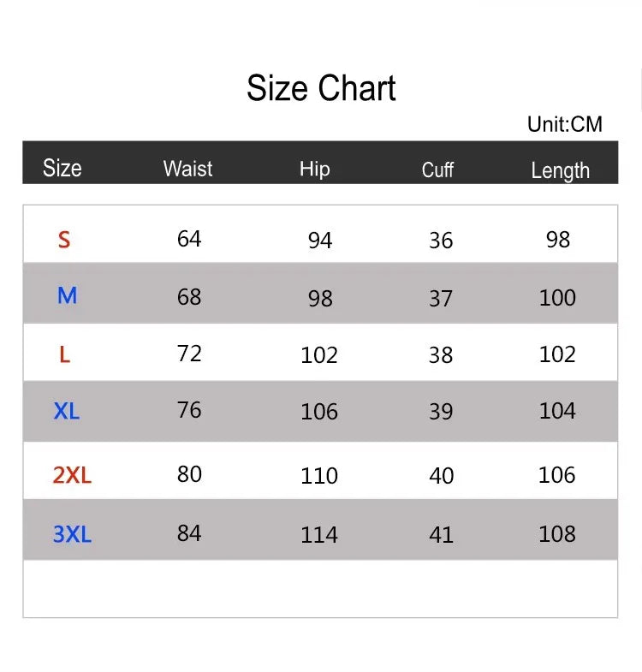Select the blue M size label
642x672 pixels.
[x=67, y=296]
